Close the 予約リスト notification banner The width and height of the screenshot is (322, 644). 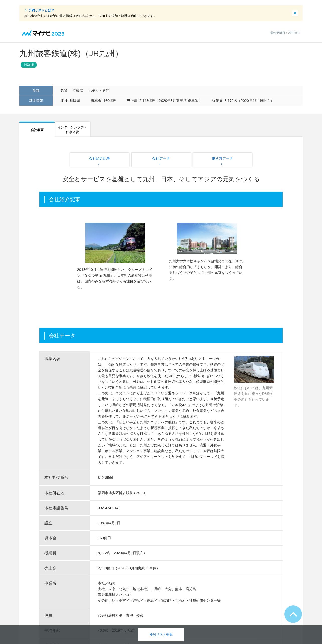tap(295, 13)
